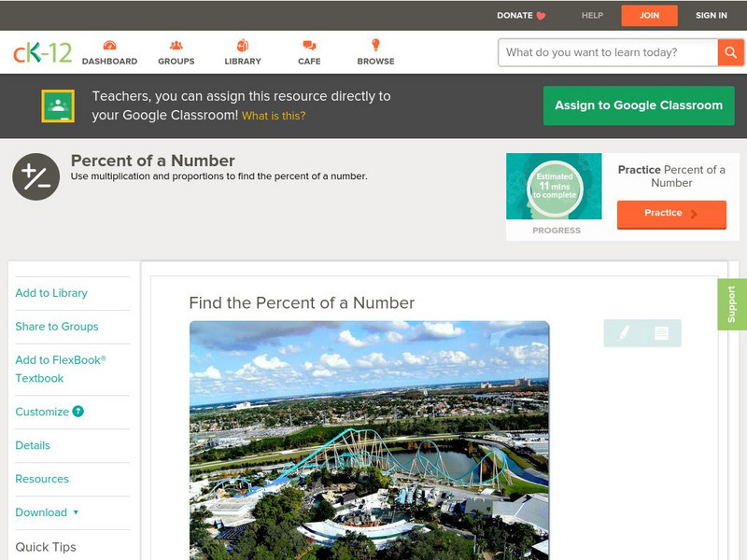Screen dimensions: 747x560
Task: Click the Google Classroom logo icon
Action: (58, 106)
